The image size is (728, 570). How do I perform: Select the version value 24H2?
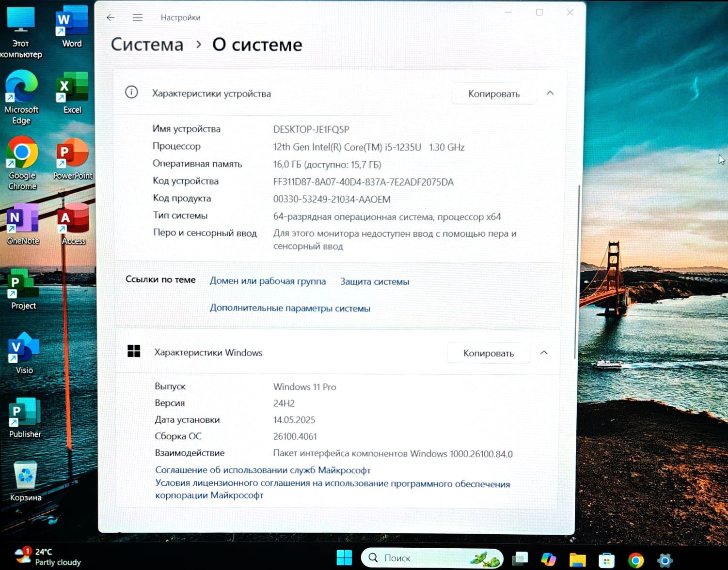click(x=284, y=403)
